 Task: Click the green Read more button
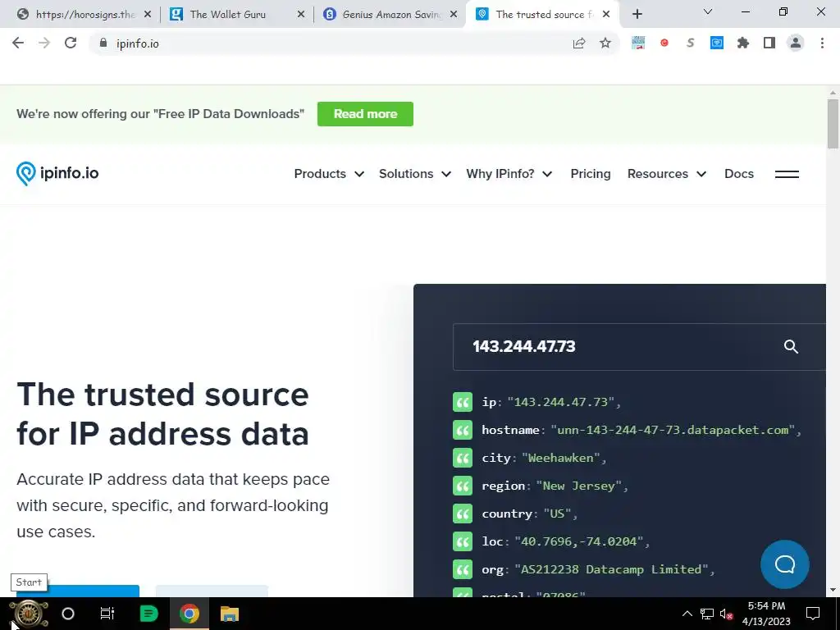[365, 114]
